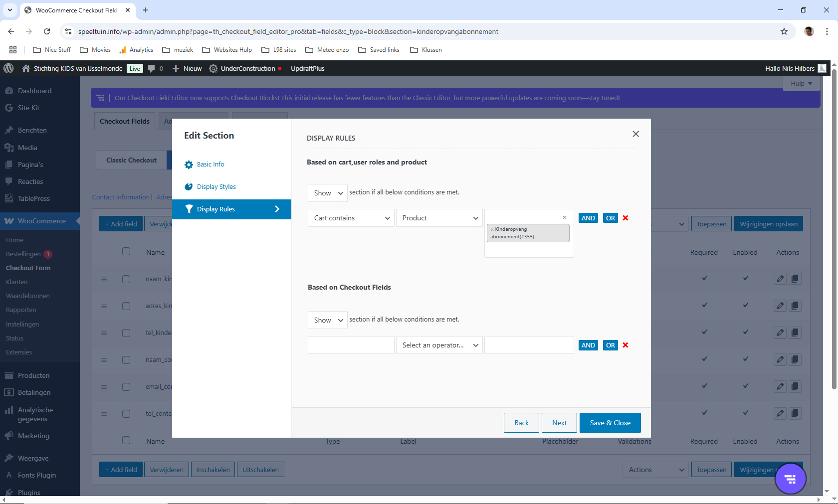Click the Save & Close button
Screen dimensions: 838x504
610,423
